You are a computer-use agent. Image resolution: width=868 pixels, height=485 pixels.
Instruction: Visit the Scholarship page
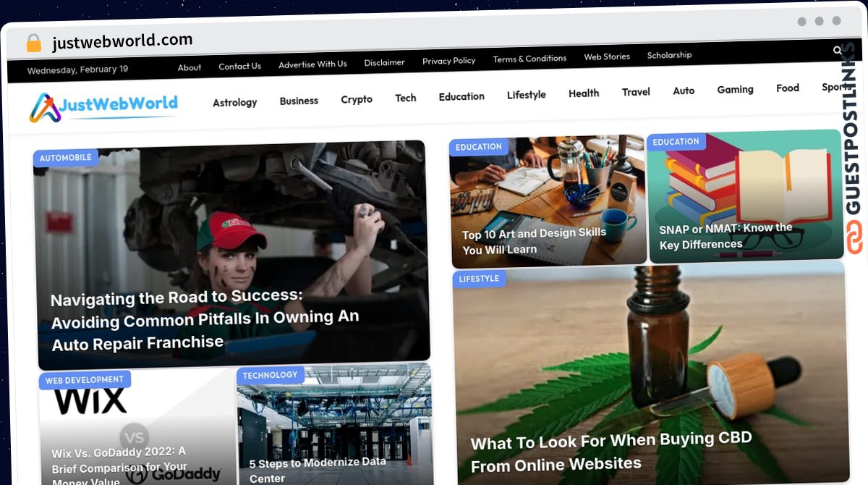(669, 55)
